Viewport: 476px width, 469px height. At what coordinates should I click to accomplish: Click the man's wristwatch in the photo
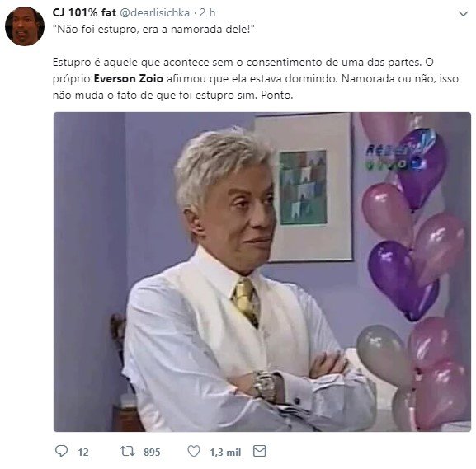pyautogui.click(x=265, y=384)
